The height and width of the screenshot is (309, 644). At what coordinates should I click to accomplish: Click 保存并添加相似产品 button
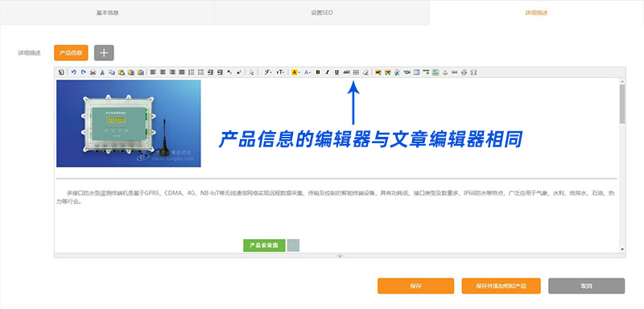tap(501, 286)
